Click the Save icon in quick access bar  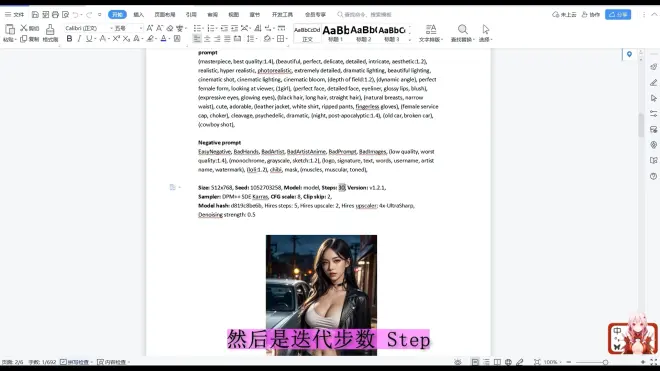click(x=35, y=15)
